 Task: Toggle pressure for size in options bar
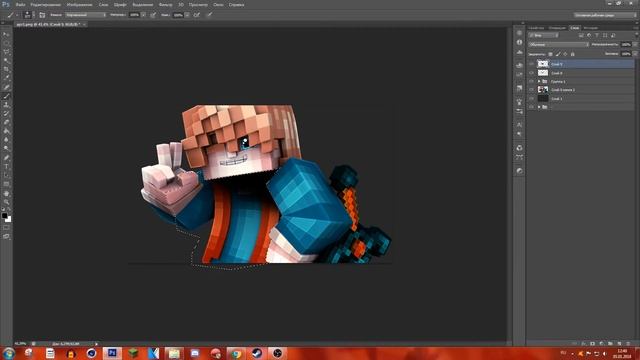pos(209,15)
